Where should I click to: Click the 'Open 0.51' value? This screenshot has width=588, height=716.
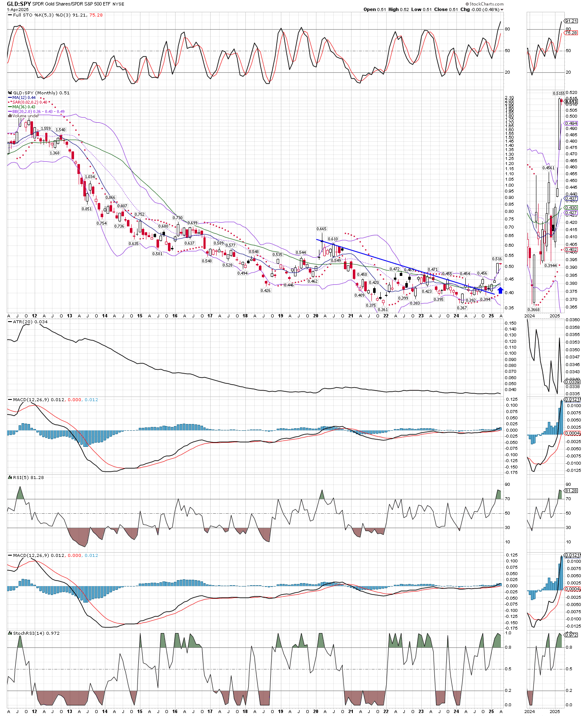click(375, 9)
